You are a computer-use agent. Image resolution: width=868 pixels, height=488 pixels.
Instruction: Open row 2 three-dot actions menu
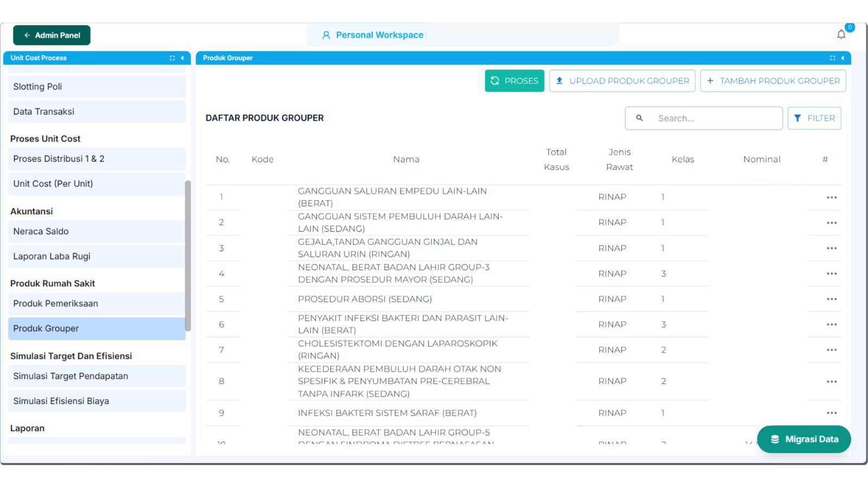(x=832, y=223)
